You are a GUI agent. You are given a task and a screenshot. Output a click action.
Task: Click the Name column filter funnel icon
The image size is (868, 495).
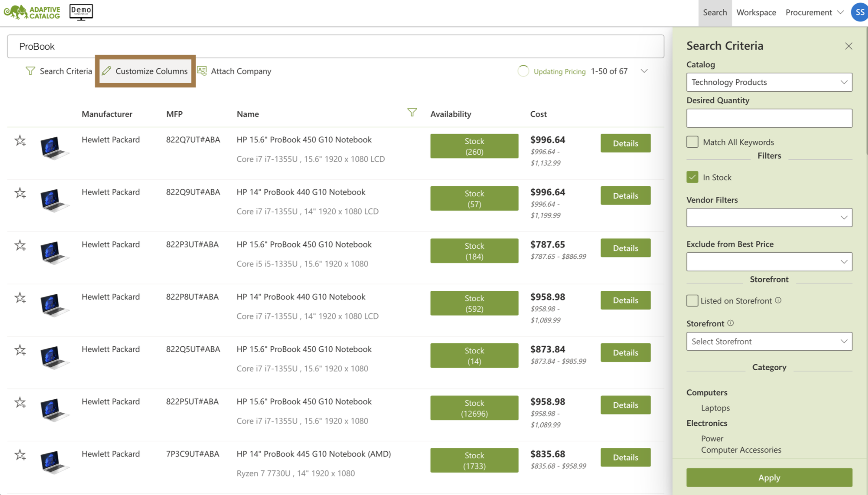412,112
